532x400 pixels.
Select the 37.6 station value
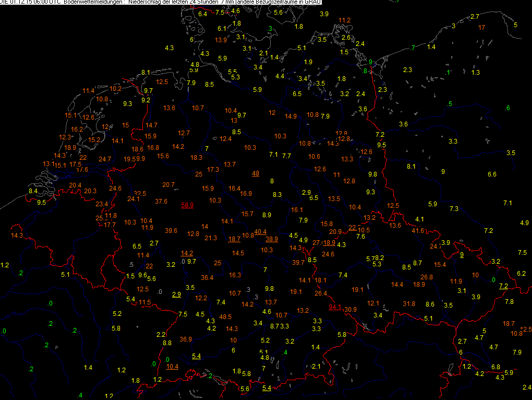161,201
